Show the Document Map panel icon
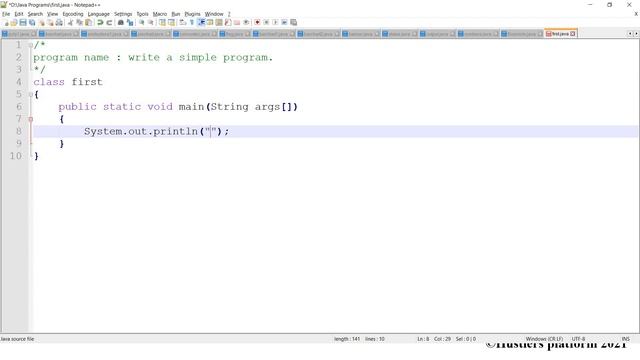Screen dimensions: 640x360 [x=219, y=23]
